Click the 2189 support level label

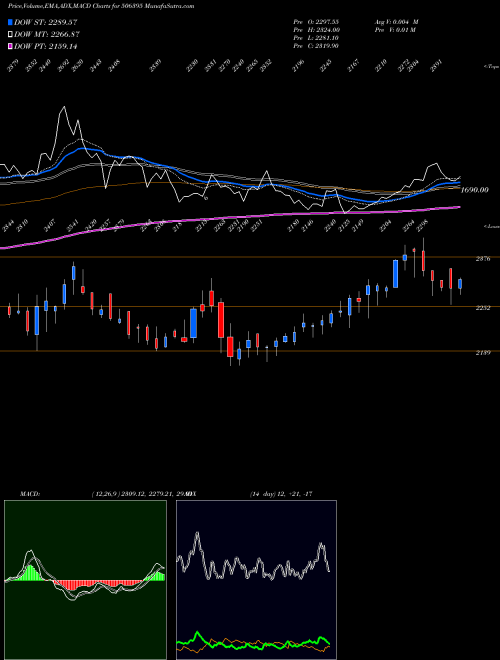(x=483, y=353)
